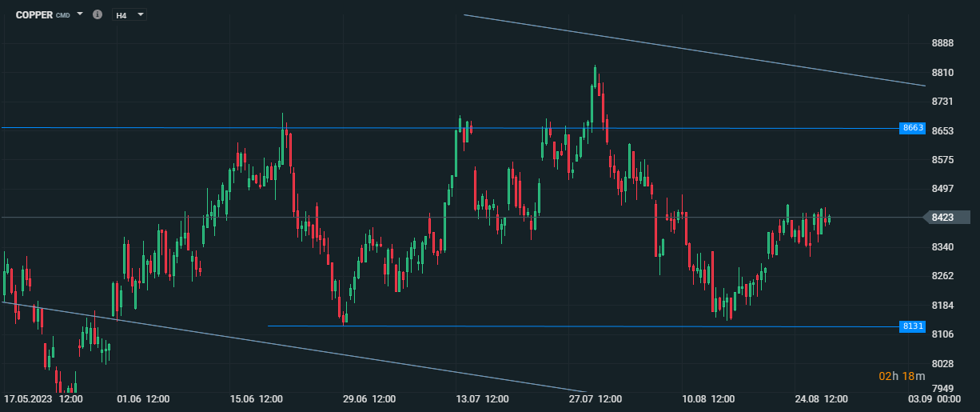Click the 8497 price axis value
The height and width of the screenshot is (412, 980).
pyautogui.click(x=943, y=189)
